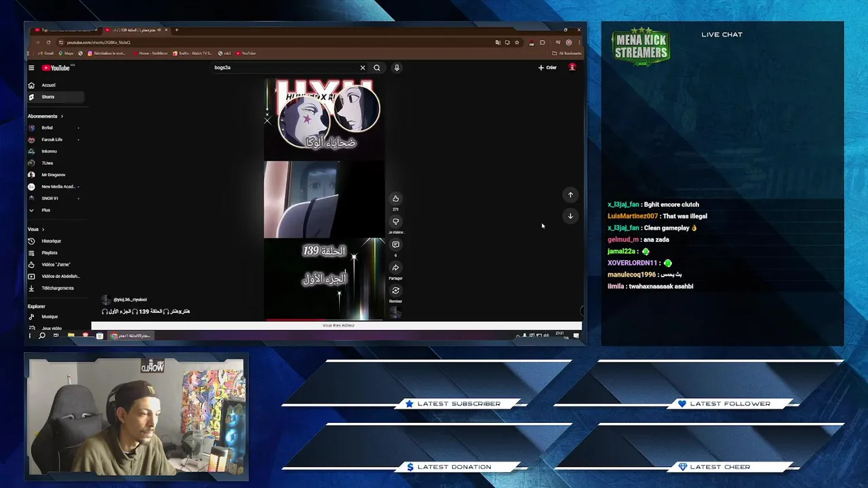
Task: Open the Short's sound thumbnail
Action: click(395, 313)
